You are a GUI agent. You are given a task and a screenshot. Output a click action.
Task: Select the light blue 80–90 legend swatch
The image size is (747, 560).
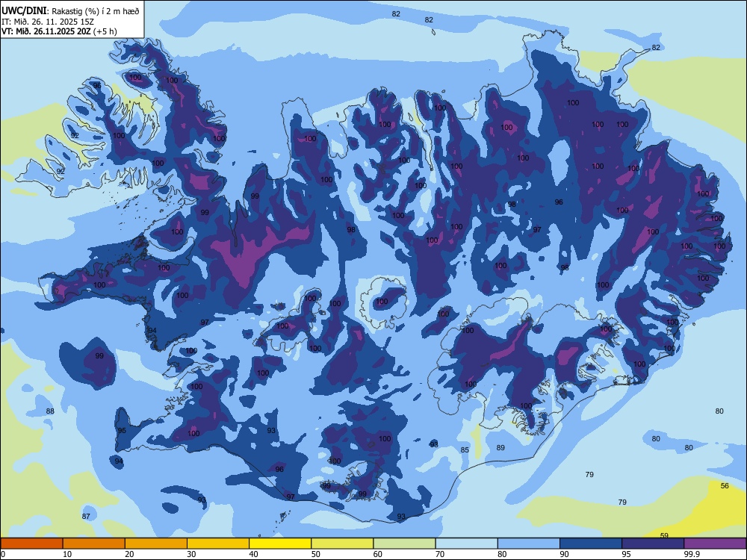pos(529,544)
